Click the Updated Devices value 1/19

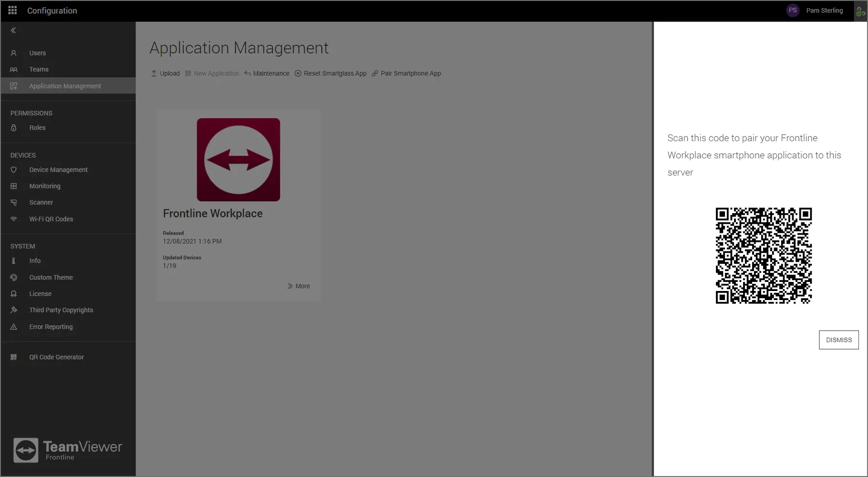pos(169,266)
